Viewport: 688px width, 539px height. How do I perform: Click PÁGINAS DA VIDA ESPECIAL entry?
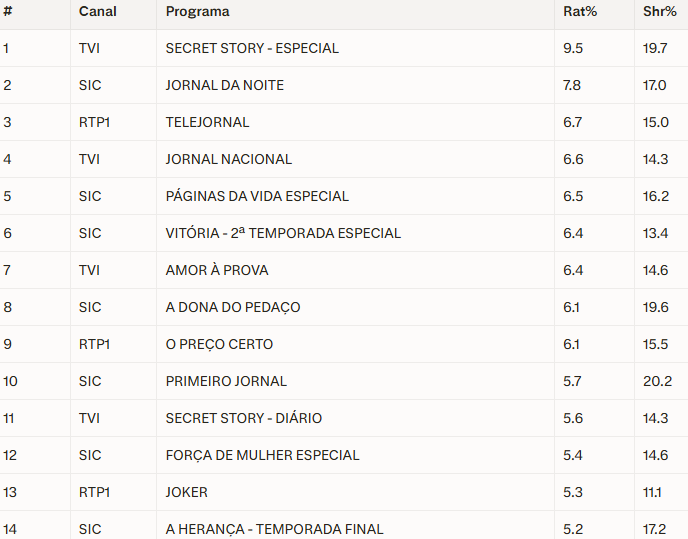click(x=257, y=196)
